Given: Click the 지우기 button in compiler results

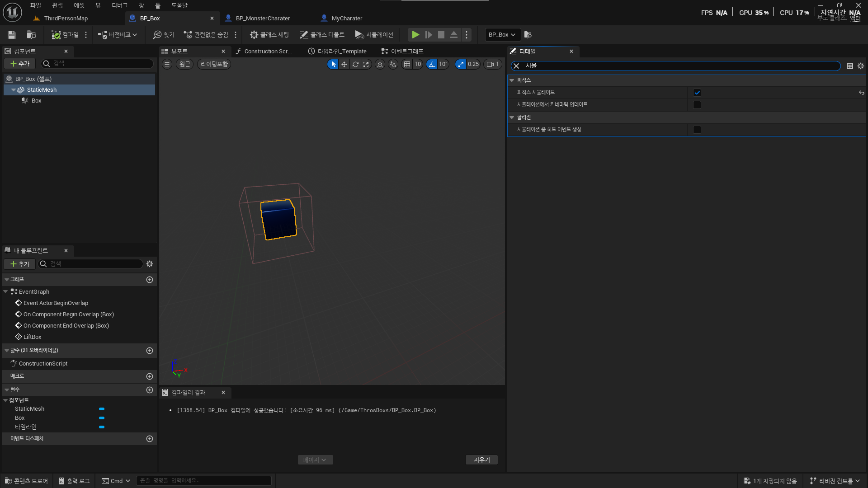Looking at the screenshot, I should 481,460.
